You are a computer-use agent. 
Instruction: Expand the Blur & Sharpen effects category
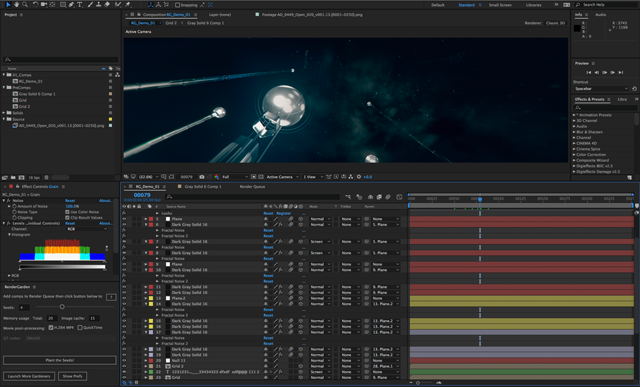click(574, 132)
